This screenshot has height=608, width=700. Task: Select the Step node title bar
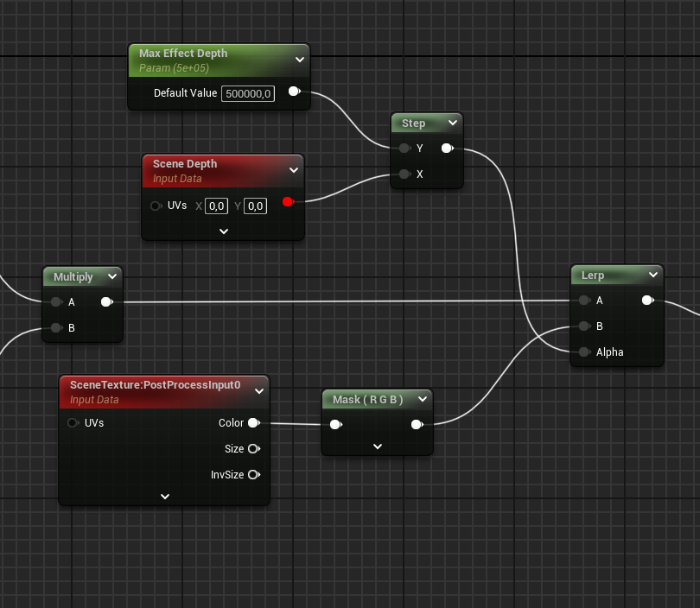[x=413, y=123]
